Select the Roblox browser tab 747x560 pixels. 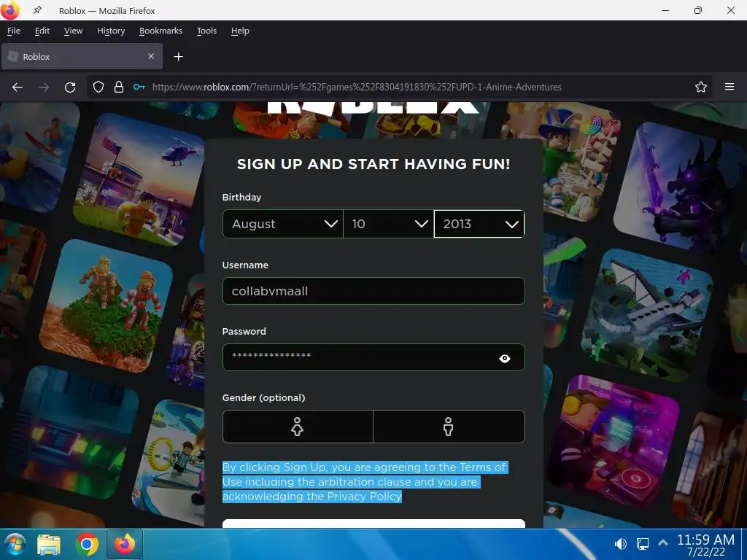(82, 56)
